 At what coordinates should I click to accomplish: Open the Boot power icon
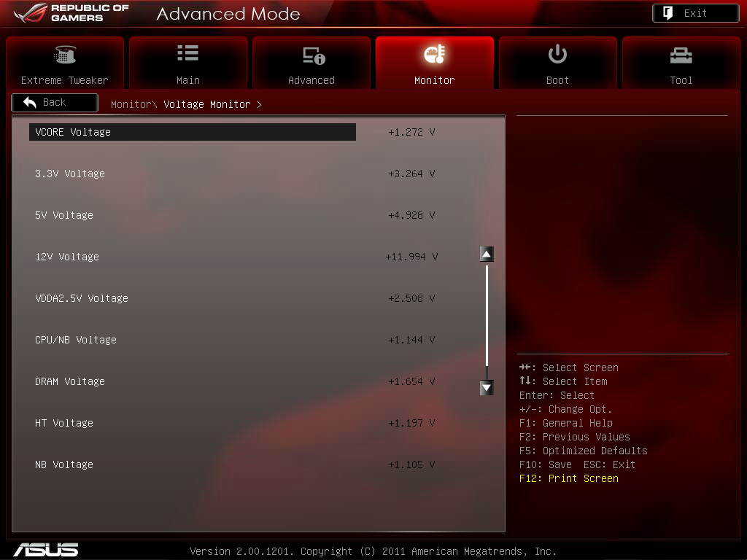pos(557,54)
